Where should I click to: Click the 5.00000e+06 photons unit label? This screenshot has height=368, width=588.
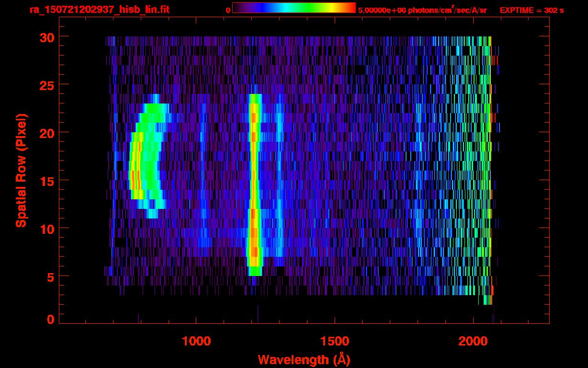pos(422,10)
